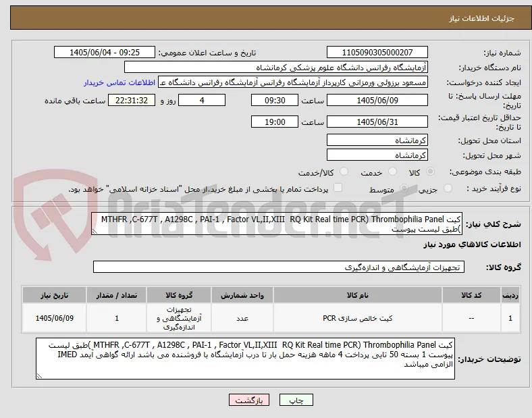Select the کالا radio button
This screenshot has height=418, width=532.
tap(430, 172)
